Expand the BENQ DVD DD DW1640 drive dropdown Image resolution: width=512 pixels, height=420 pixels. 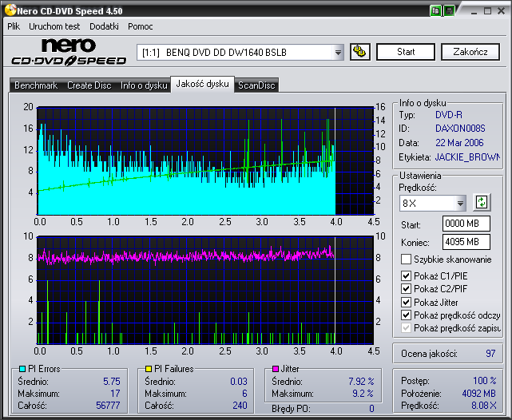click(338, 52)
